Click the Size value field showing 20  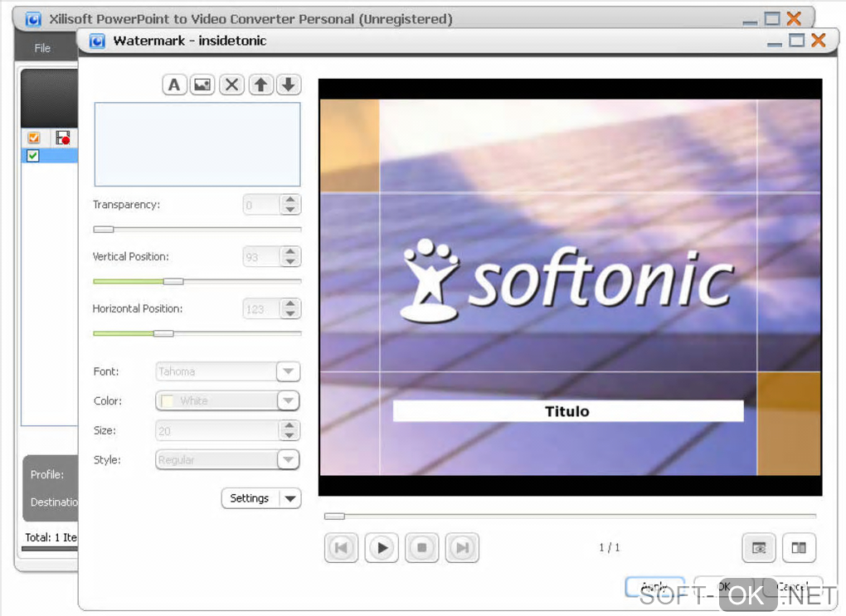(217, 431)
